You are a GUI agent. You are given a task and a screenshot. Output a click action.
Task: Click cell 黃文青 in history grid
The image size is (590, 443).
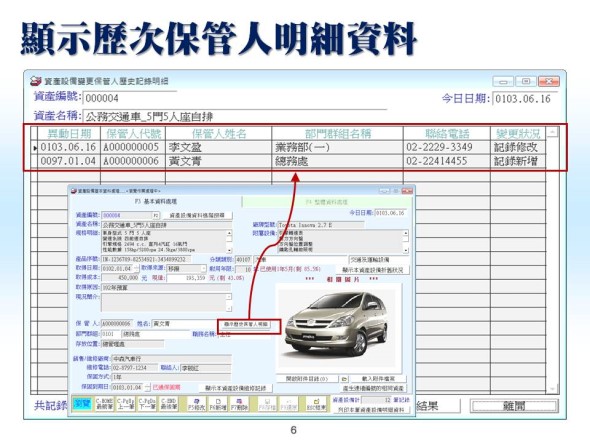tap(219, 161)
